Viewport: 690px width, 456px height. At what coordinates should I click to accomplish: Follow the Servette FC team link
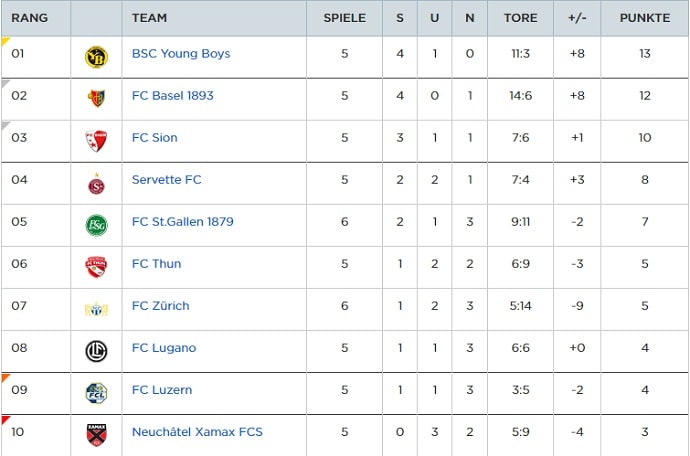pyautogui.click(x=167, y=180)
